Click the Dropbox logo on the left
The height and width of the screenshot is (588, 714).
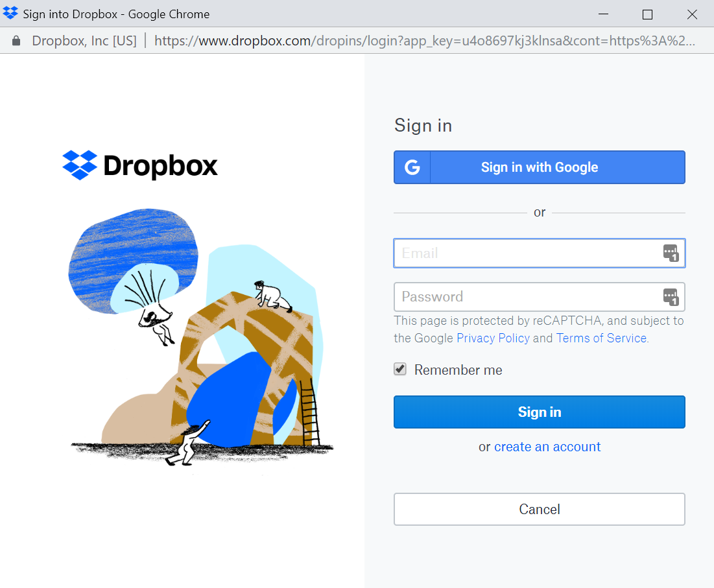[x=140, y=166]
